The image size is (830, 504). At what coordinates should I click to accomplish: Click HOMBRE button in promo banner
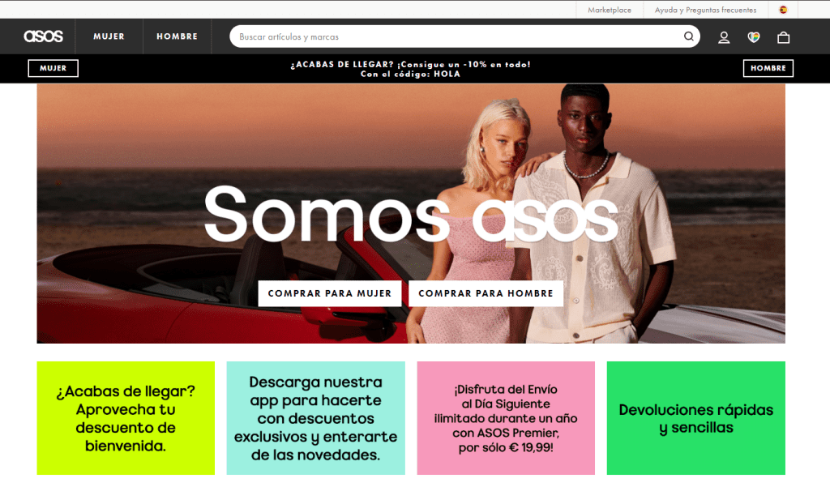tap(768, 68)
